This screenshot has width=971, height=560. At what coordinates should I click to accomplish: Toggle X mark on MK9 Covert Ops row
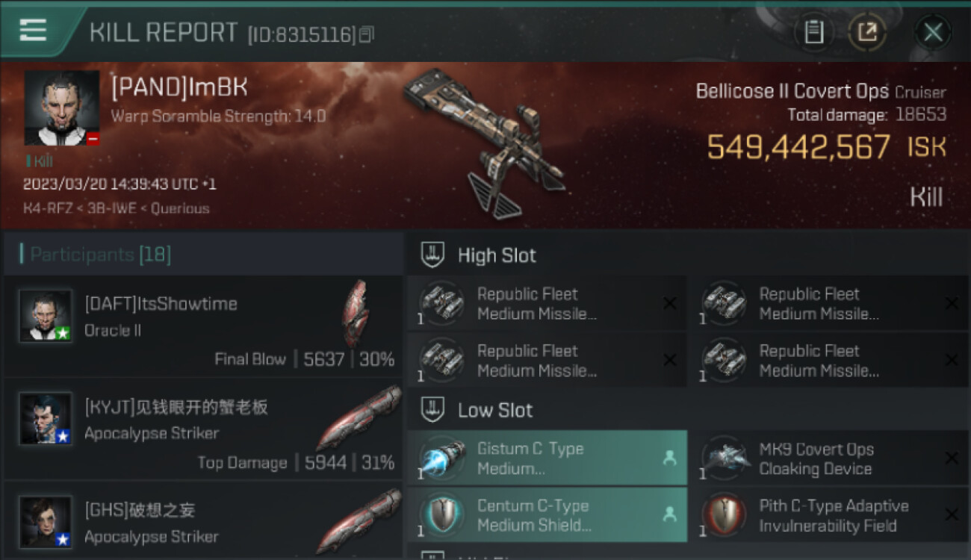coord(952,458)
